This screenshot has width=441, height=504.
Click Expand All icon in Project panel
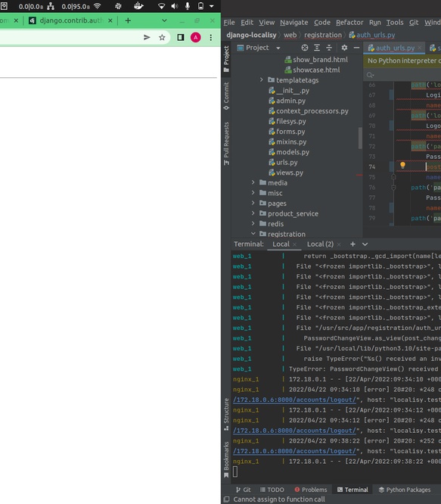pos(317,48)
